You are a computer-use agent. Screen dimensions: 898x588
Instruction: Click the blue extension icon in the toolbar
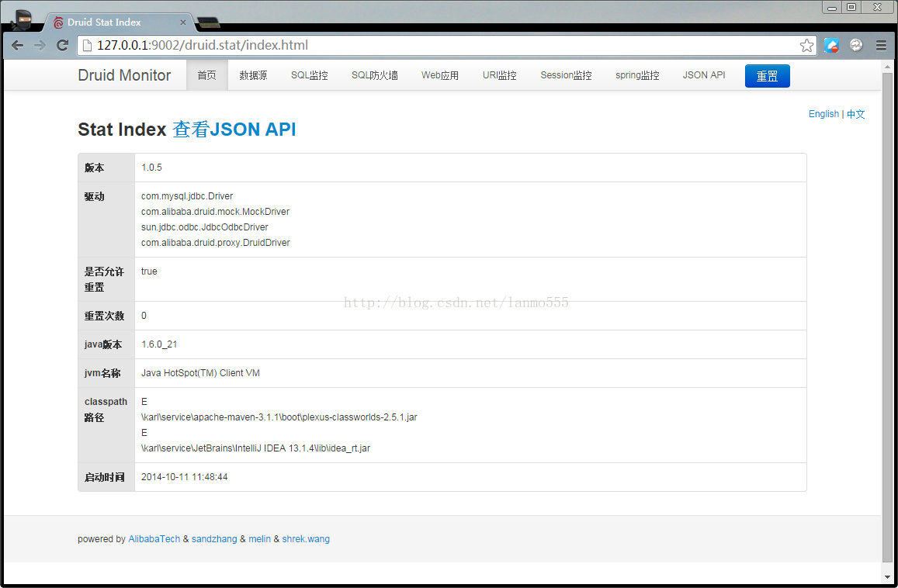tap(831, 45)
